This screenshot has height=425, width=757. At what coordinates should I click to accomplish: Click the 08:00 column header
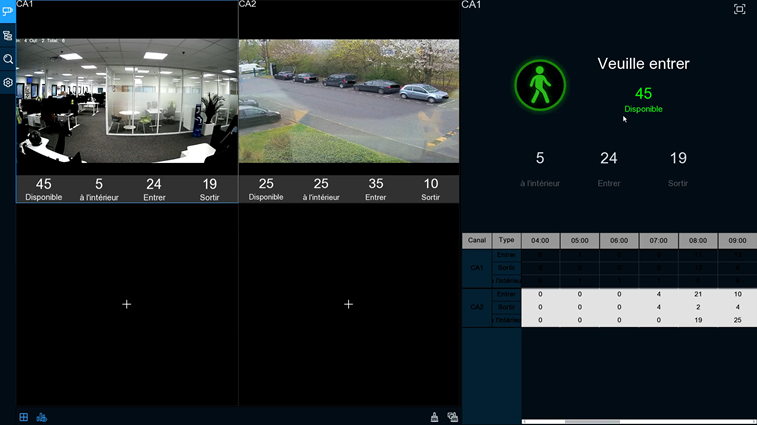pos(698,241)
